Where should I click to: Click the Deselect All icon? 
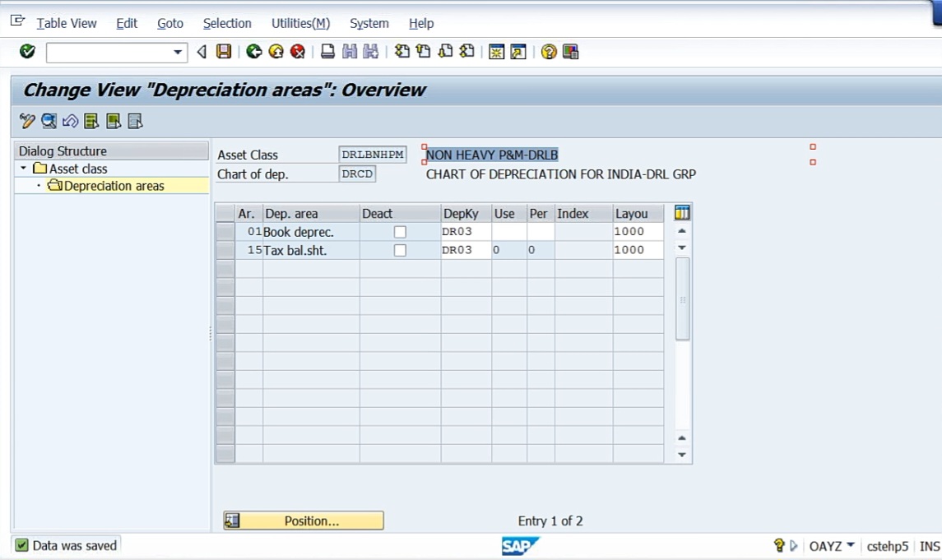[135, 121]
